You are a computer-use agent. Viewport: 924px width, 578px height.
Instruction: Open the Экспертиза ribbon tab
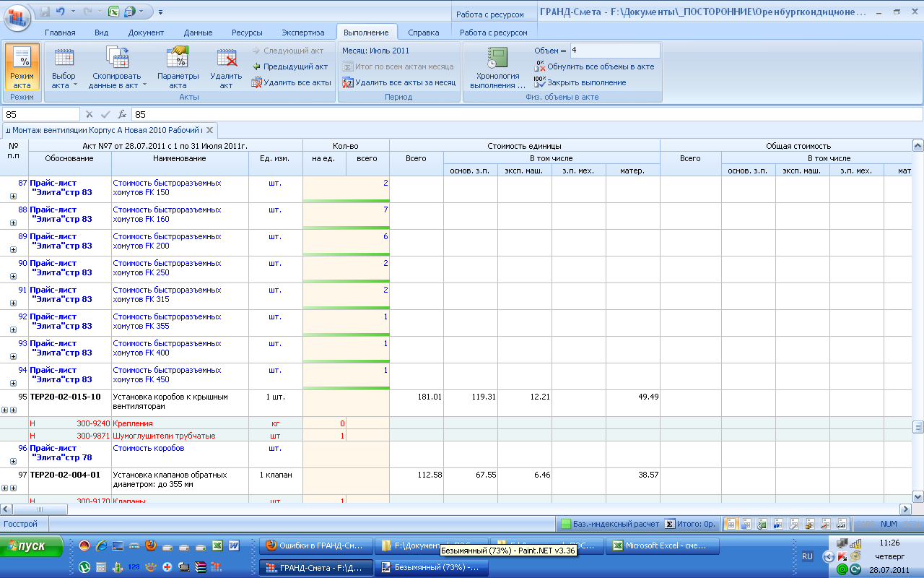[303, 33]
